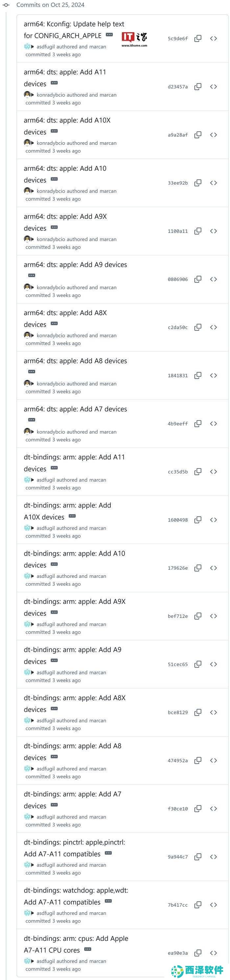Copy full SHA for commit 0806906

pos(197,279)
